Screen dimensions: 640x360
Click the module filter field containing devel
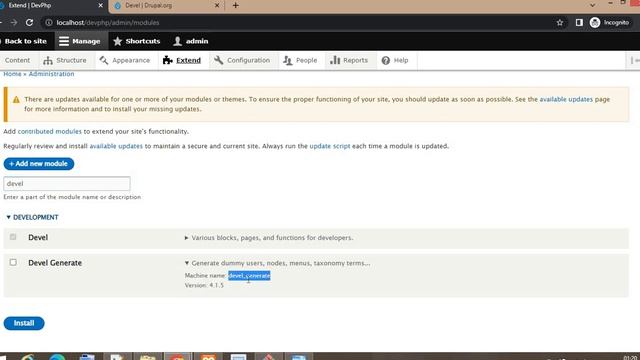click(x=67, y=184)
